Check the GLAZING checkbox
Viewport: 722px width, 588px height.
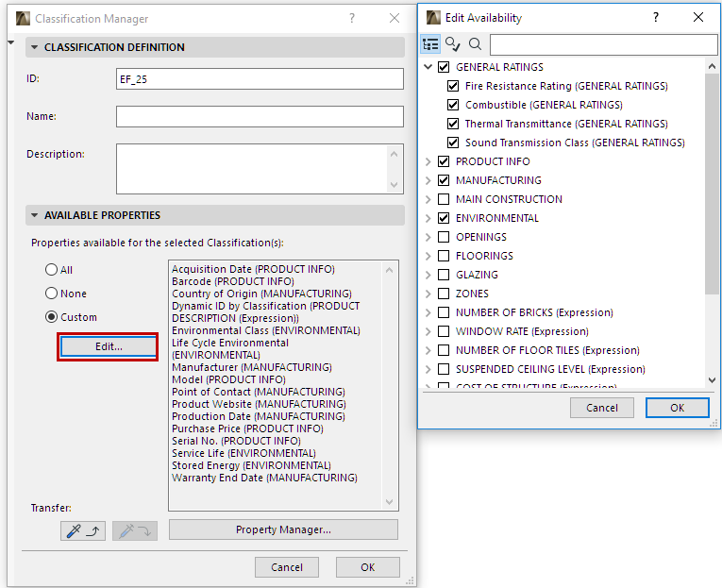[x=444, y=275]
